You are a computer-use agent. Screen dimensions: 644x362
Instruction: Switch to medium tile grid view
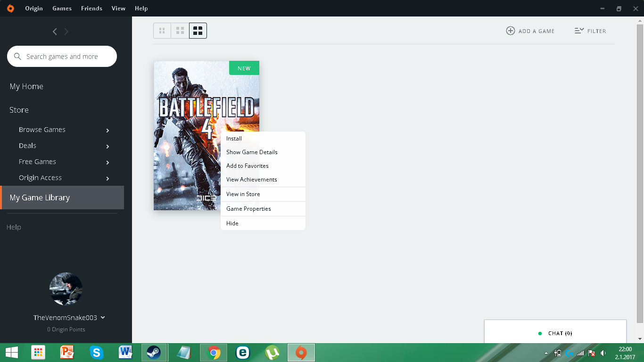click(x=180, y=31)
